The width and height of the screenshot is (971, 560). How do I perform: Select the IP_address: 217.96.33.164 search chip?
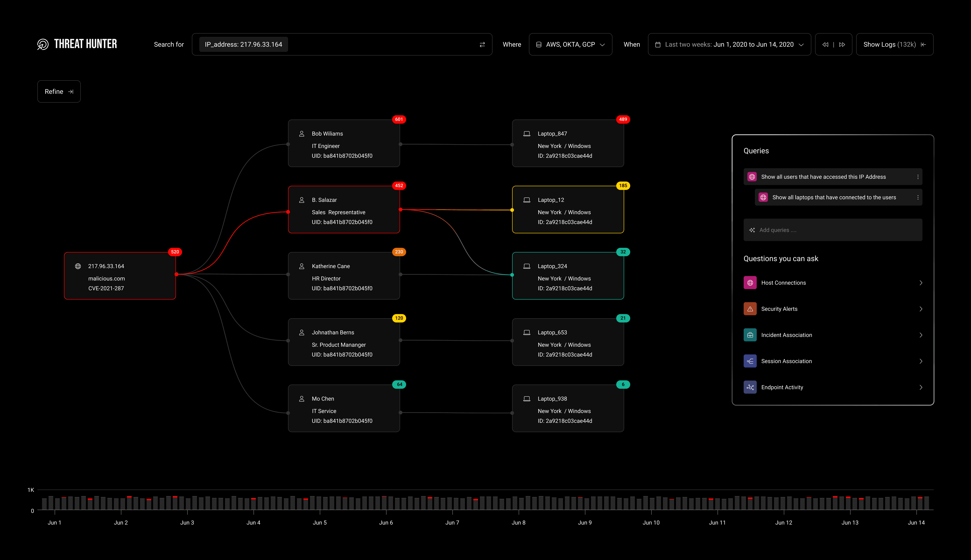click(243, 45)
